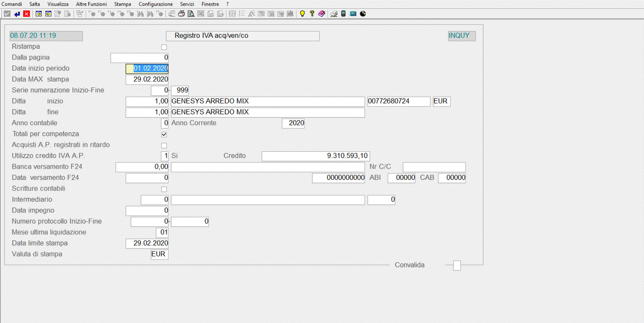Click the printer icon in the toolbar

point(181,14)
